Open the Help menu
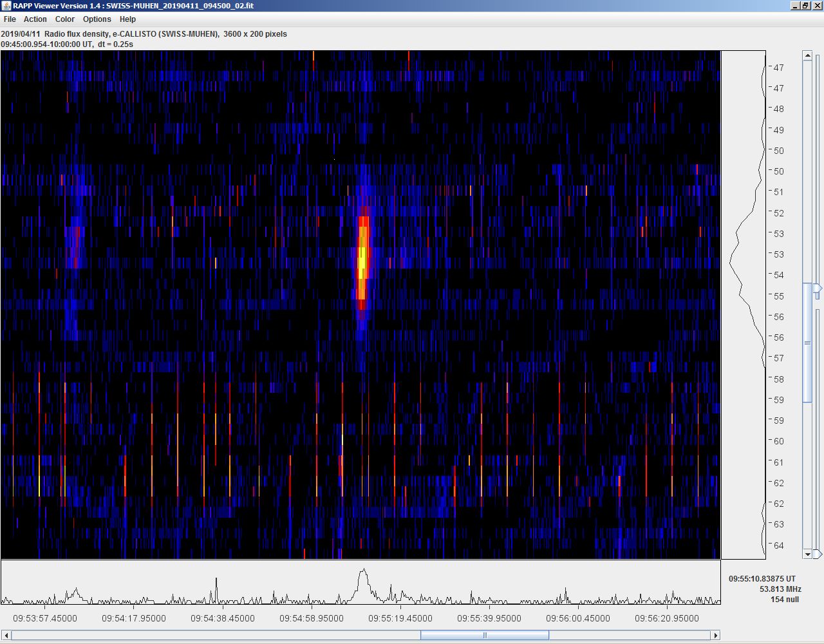Viewport: 824px width, 644px height. pyautogui.click(x=127, y=19)
